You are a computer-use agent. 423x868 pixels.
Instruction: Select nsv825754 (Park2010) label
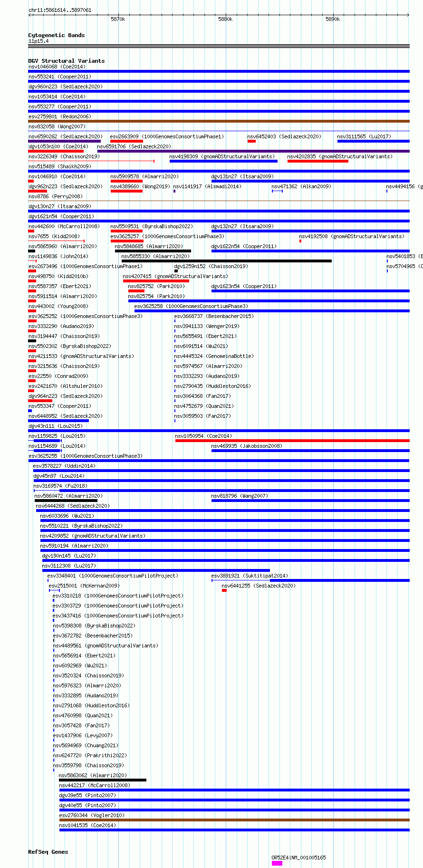pos(156,296)
